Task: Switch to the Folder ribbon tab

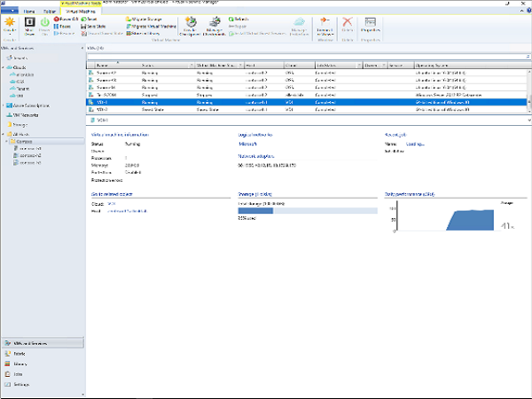Action: (51, 11)
